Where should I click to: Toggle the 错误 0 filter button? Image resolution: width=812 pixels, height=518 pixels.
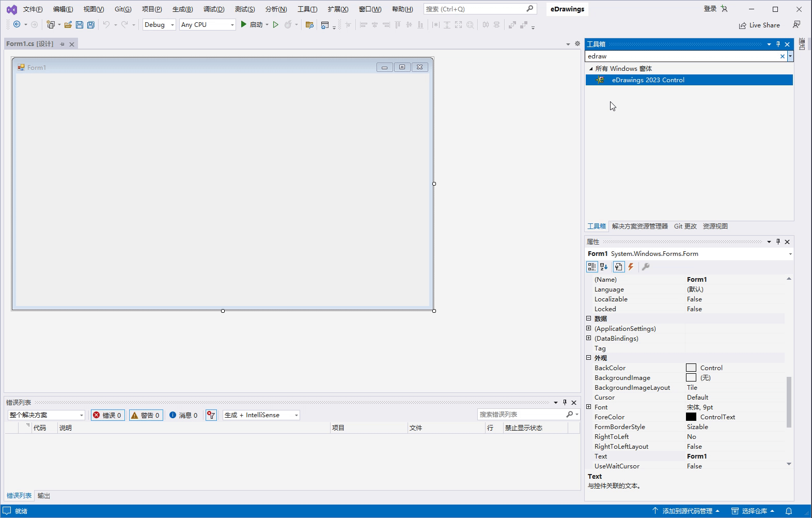(x=107, y=415)
